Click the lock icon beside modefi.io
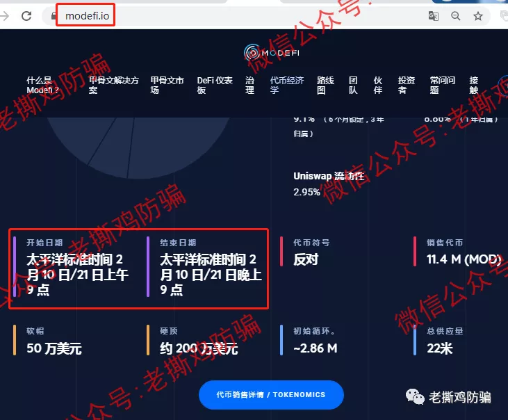 [54, 15]
